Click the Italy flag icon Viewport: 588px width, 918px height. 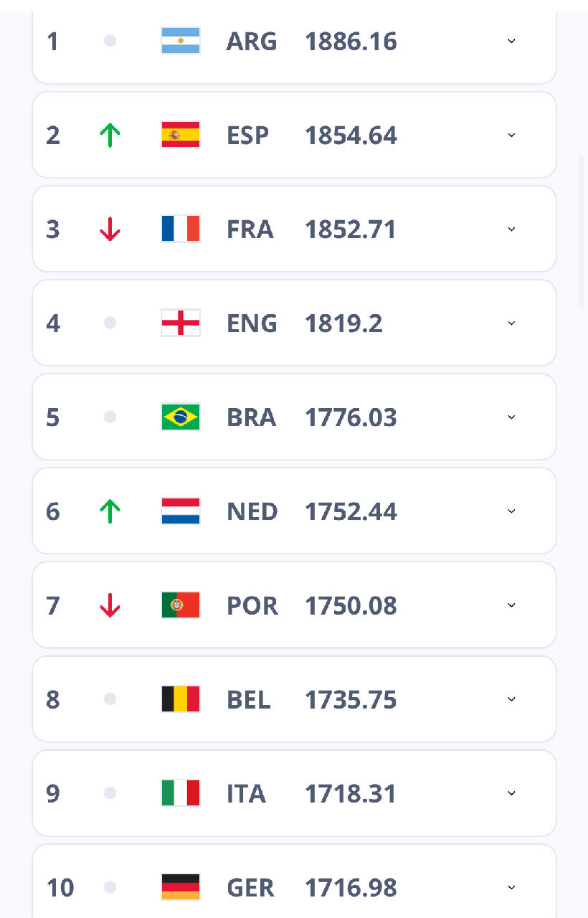181,793
